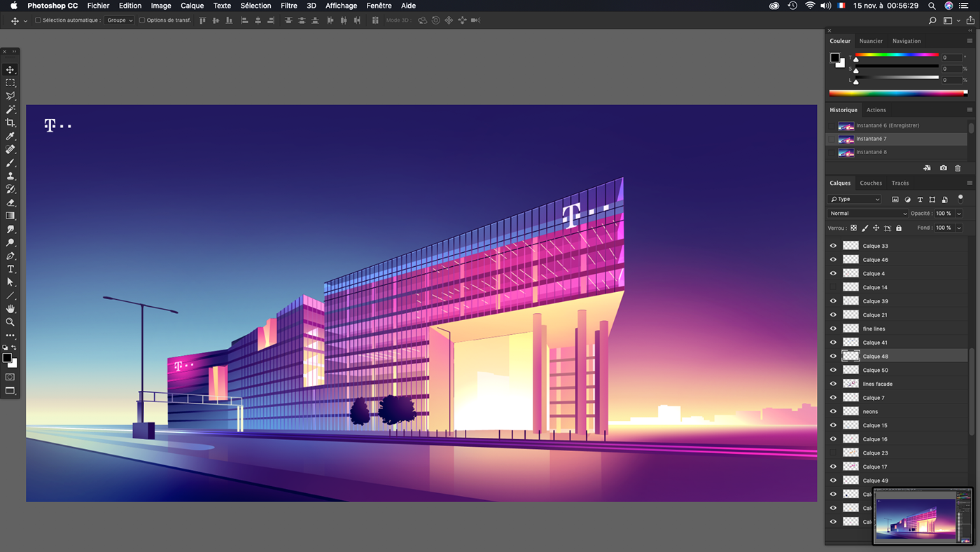This screenshot has height=552, width=980.
Task: Click the foreground color swatch in toolbox
Action: [x=7, y=358]
